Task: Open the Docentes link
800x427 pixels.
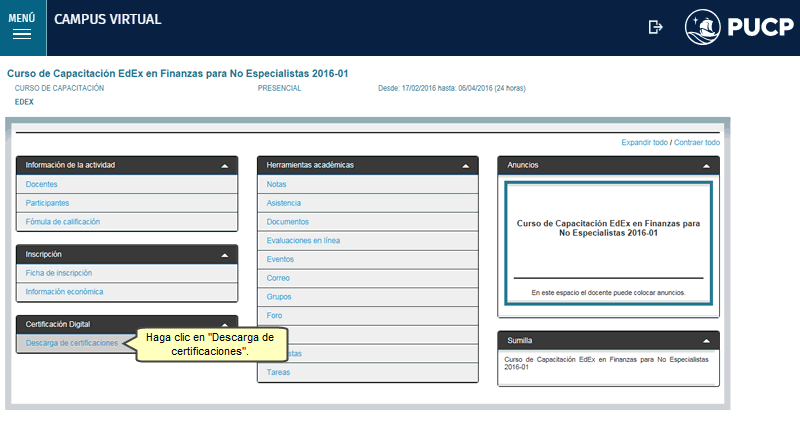Action: click(x=41, y=184)
